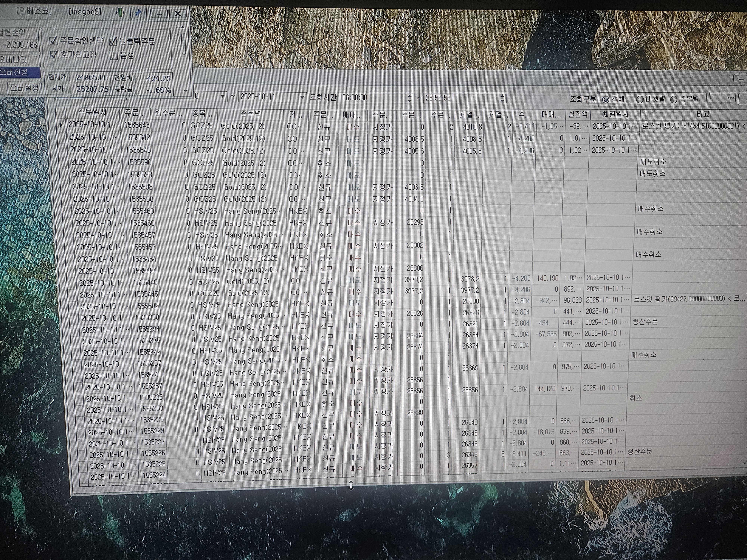Click the 실잔액 column header

[x=578, y=115]
